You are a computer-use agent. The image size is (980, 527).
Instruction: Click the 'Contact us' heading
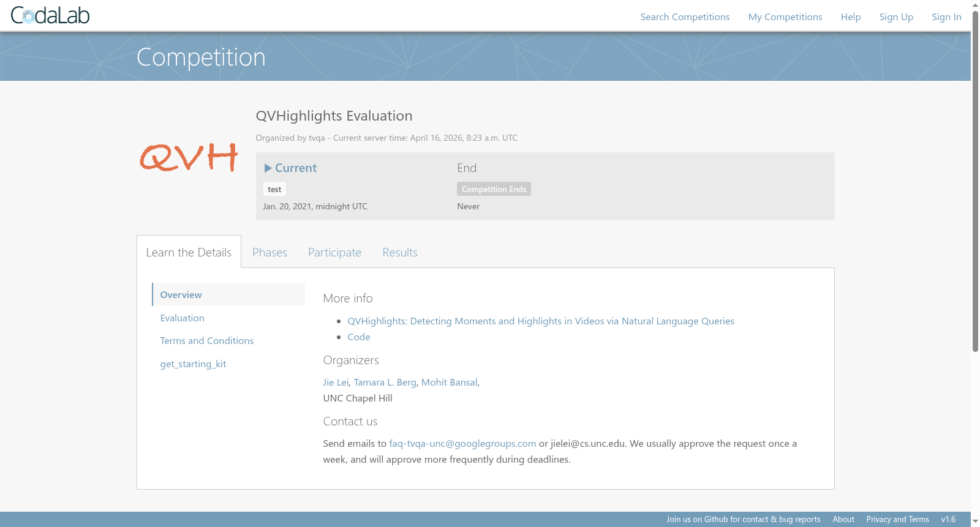point(350,421)
